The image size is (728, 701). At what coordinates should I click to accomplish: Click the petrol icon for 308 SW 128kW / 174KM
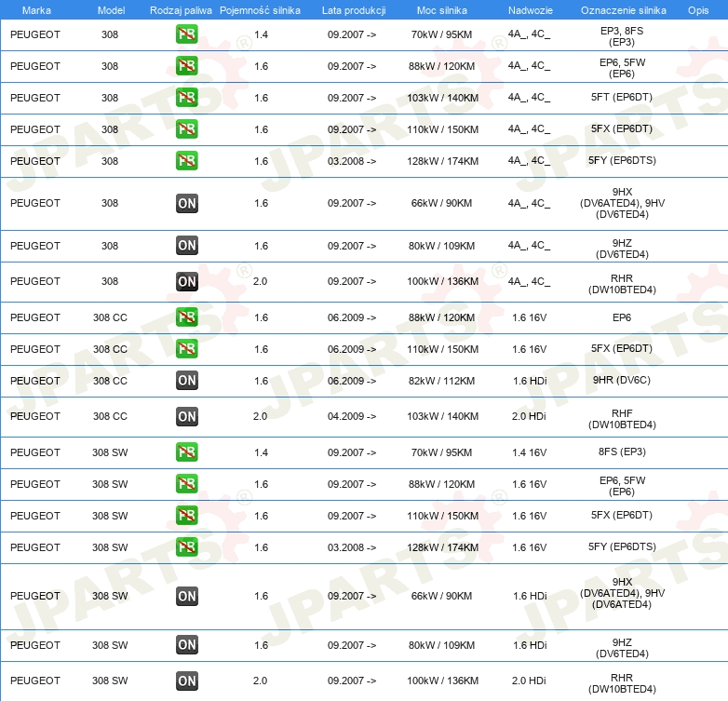[x=186, y=546]
